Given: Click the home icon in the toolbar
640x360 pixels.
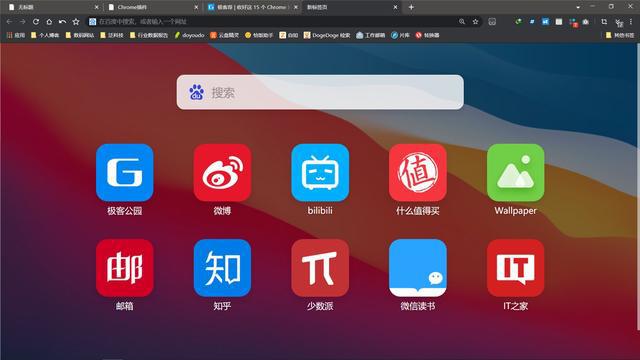Looking at the screenshot, I should coord(49,22).
